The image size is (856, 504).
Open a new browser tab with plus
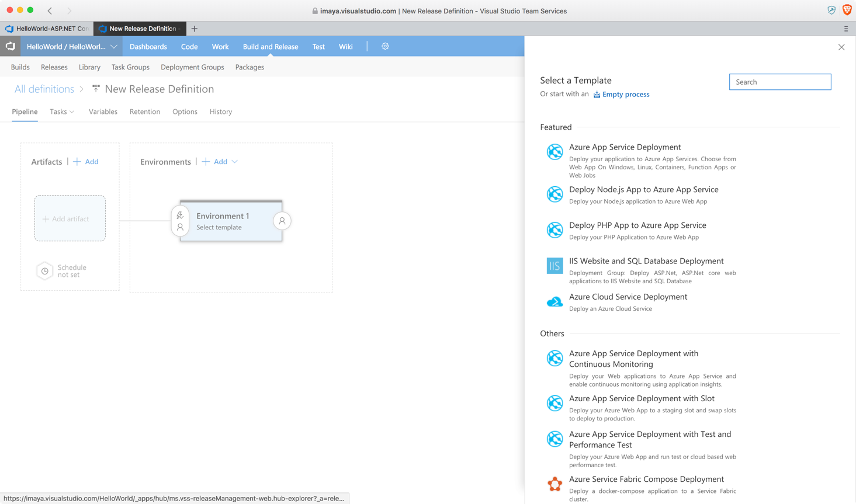click(x=195, y=29)
